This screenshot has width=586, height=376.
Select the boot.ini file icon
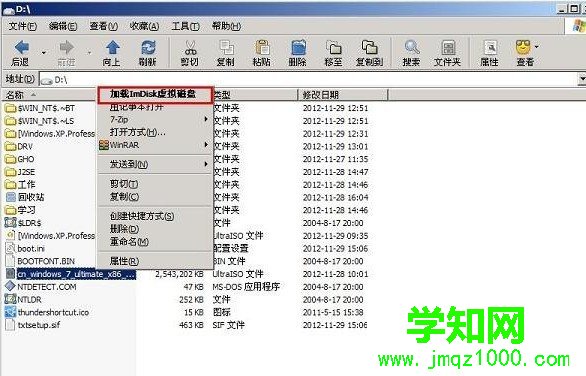pyautogui.click(x=10, y=248)
